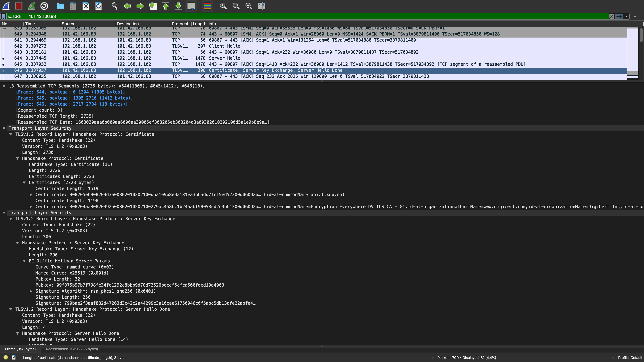
Task: Select Handshake Type: Server Key Exchange row
Action: coord(81,249)
